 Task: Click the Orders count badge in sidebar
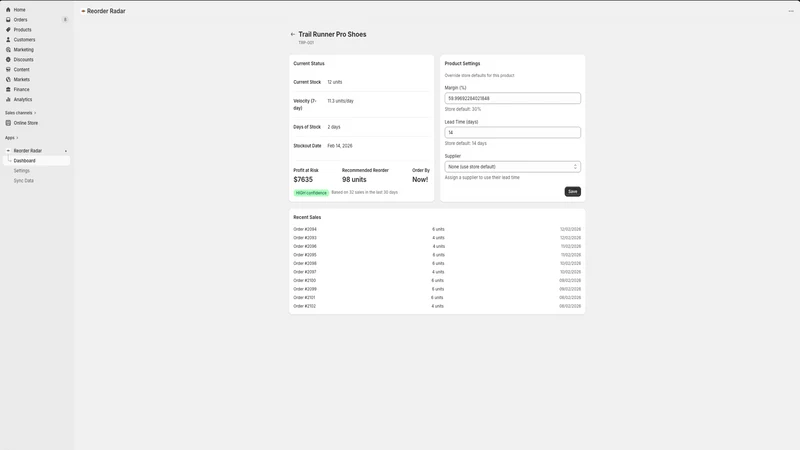[x=65, y=19]
